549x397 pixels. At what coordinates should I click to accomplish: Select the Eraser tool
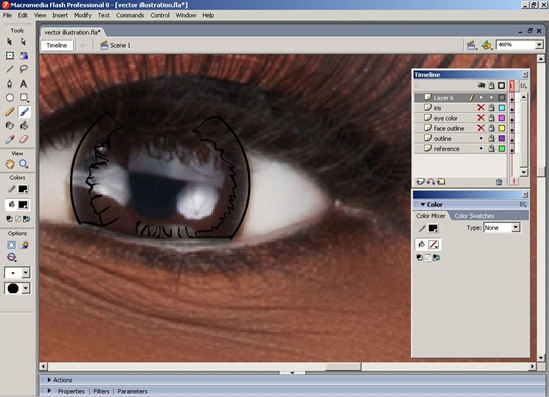tap(23, 139)
